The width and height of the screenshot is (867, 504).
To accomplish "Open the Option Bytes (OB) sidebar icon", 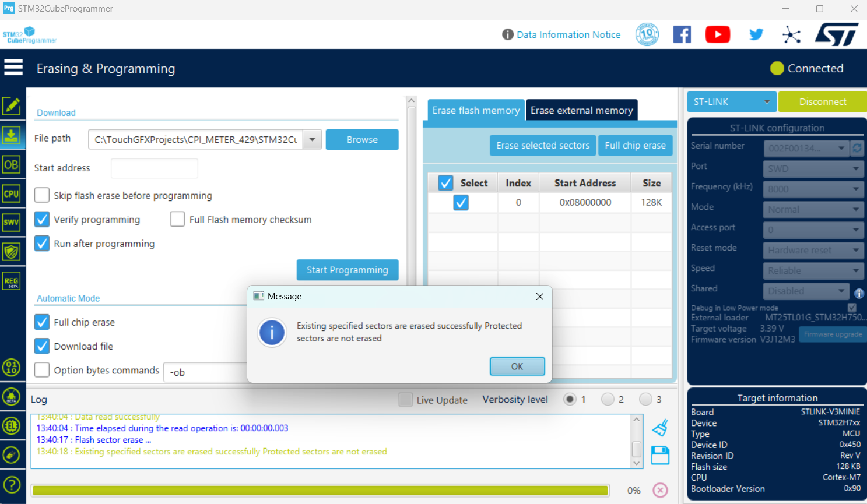I will click(x=12, y=165).
